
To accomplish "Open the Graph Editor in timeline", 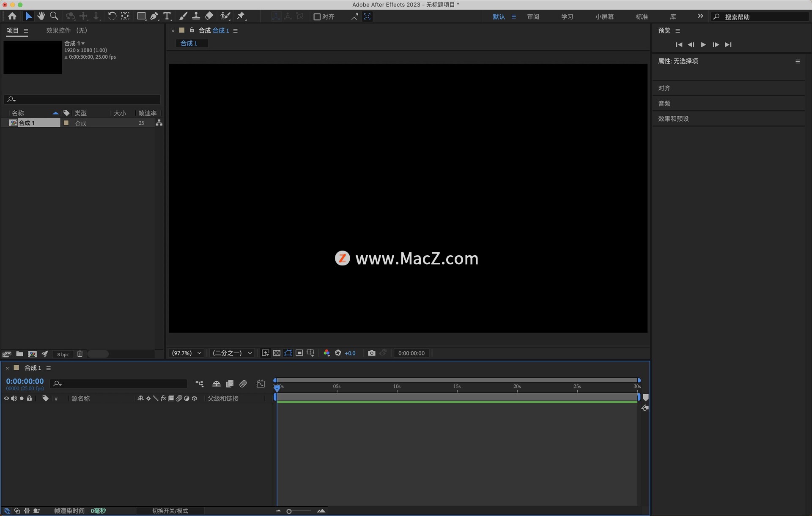I will click(x=261, y=384).
